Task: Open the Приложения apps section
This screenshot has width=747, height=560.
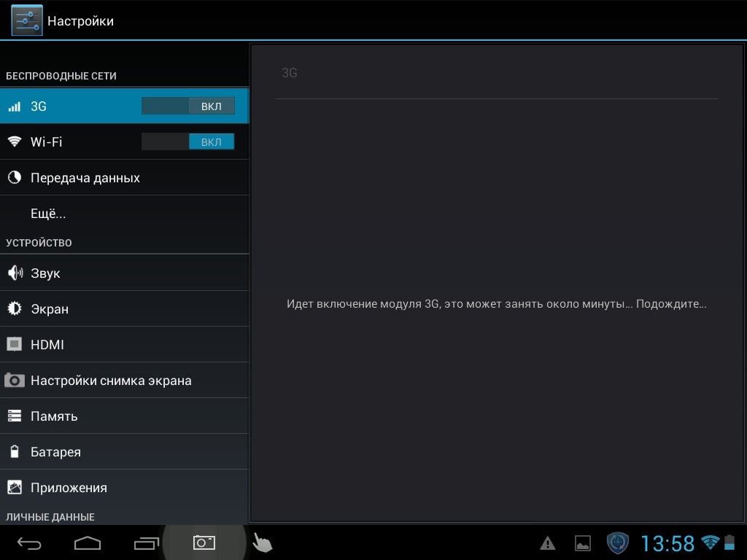Action: 69,488
